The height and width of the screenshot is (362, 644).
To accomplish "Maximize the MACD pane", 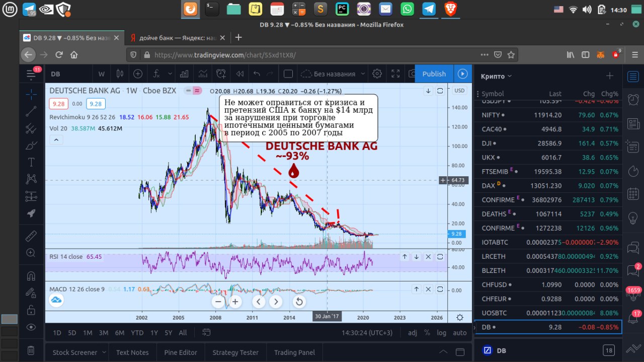I will tap(440, 289).
